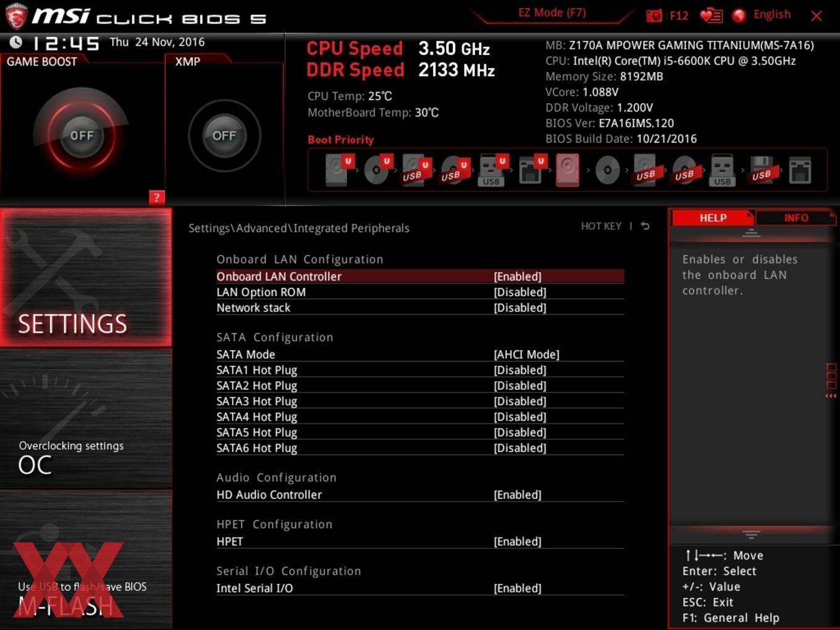This screenshot has width=840, height=630.
Task: Open the red question mark Game Boost help
Action: point(156,198)
